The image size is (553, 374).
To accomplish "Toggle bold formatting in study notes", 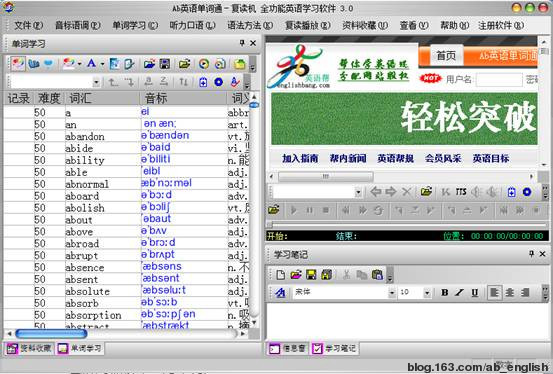I will point(444,292).
